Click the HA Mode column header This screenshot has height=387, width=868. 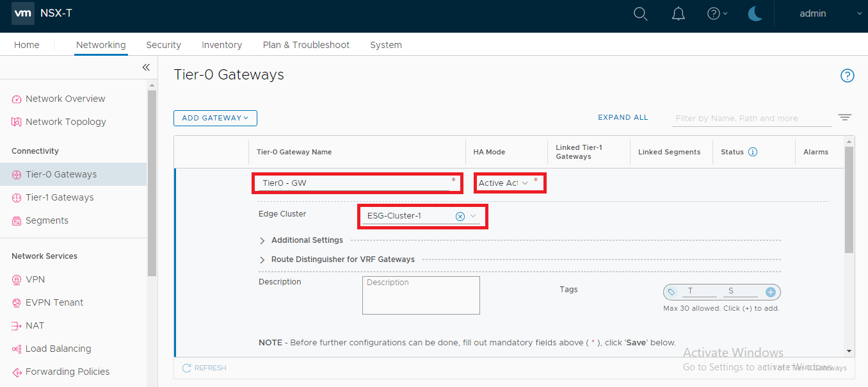[489, 152]
